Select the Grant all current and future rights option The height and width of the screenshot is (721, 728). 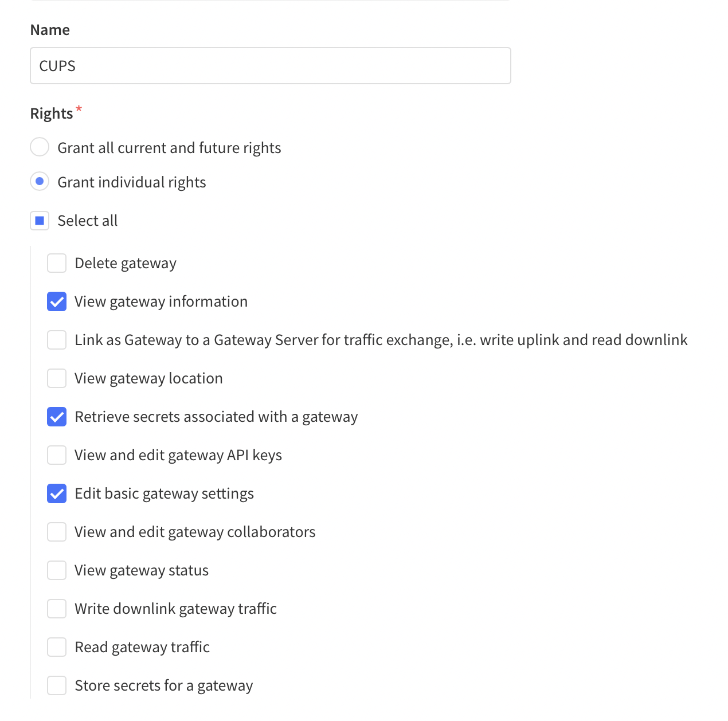(39, 147)
